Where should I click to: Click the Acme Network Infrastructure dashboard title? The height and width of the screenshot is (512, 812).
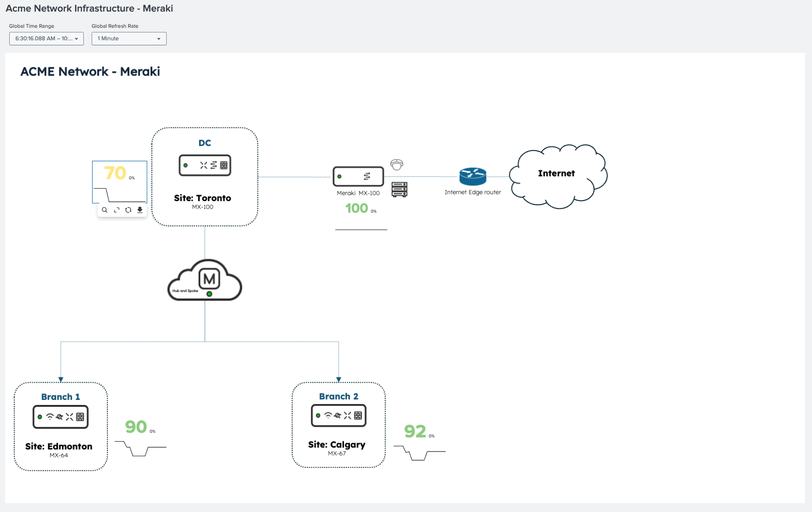(x=89, y=8)
